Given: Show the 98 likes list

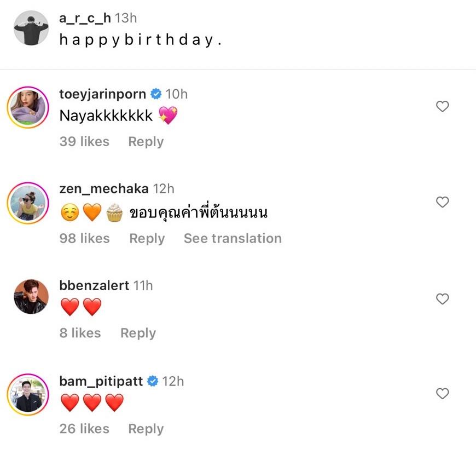Looking at the screenshot, I should [84, 238].
